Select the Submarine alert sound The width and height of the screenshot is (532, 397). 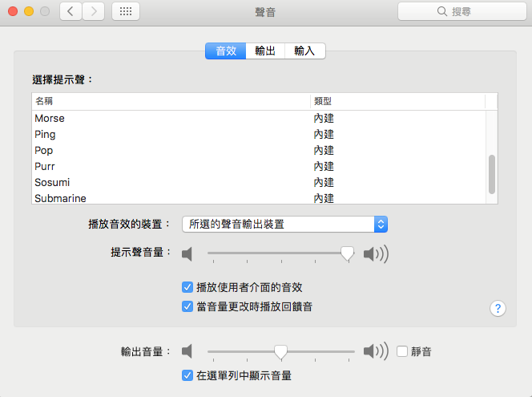(259, 197)
